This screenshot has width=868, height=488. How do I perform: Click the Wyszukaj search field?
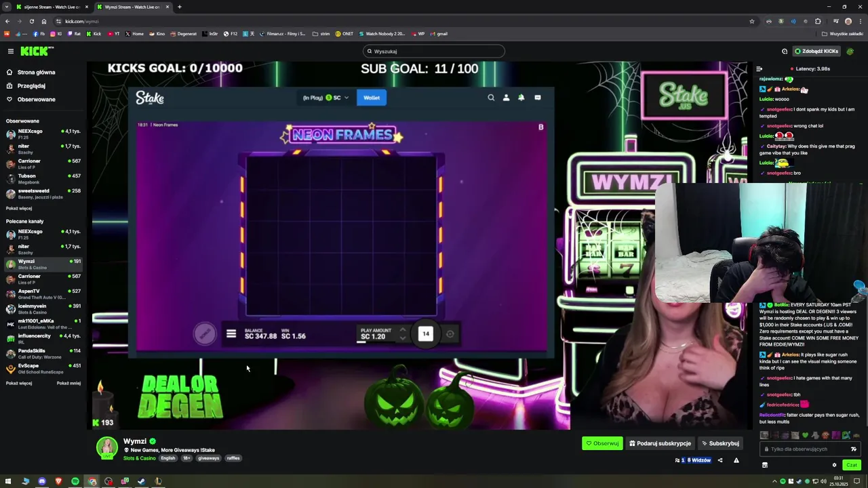click(434, 52)
